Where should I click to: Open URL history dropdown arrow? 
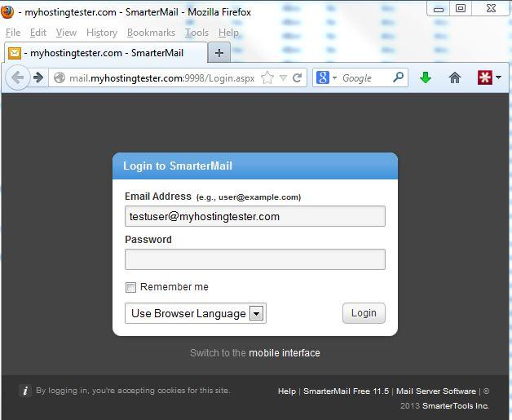(x=283, y=78)
